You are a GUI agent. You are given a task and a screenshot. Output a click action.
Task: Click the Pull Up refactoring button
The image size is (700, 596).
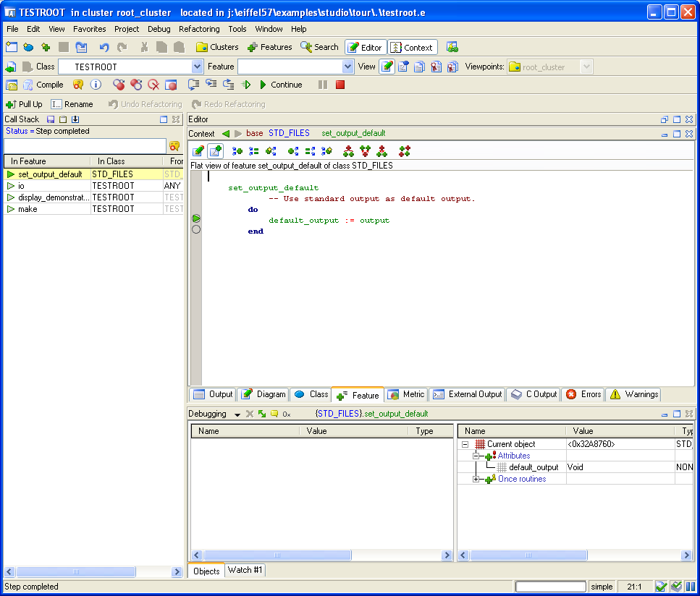pos(24,104)
